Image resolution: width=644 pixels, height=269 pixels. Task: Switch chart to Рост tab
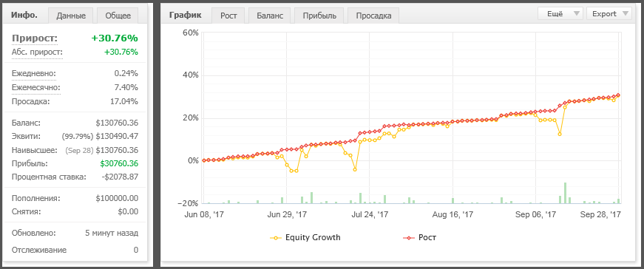click(228, 16)
